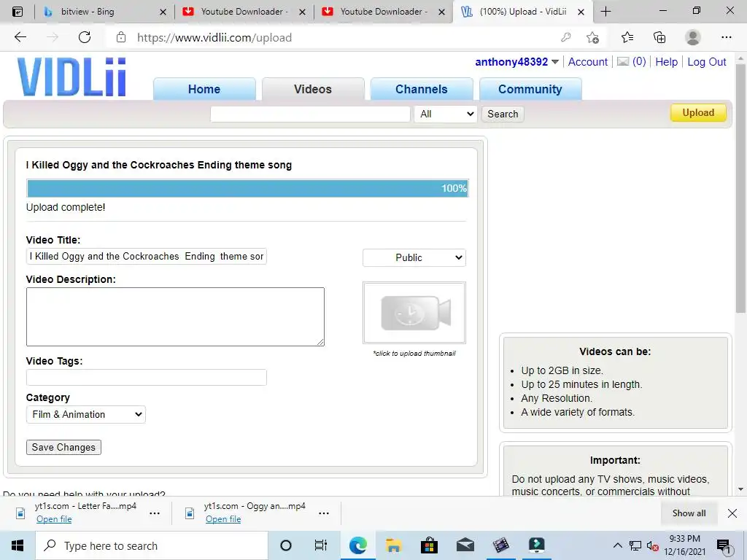Open Windows Start menu

point(18,545)
